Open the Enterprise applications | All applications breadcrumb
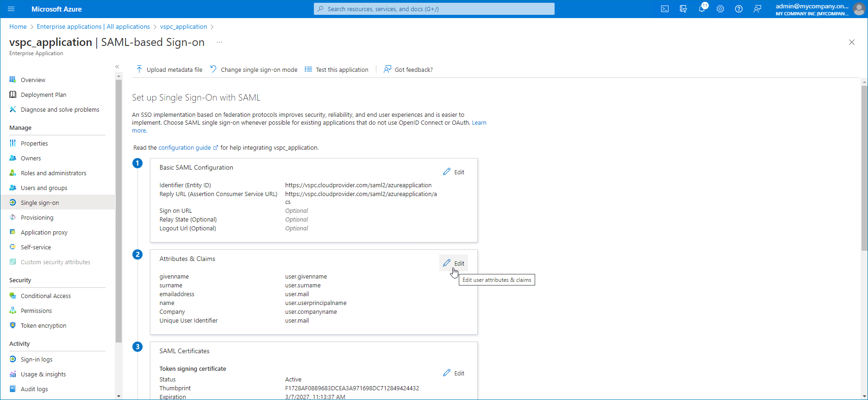This screenshot has width=868, height=400. (x=94, y=26)
